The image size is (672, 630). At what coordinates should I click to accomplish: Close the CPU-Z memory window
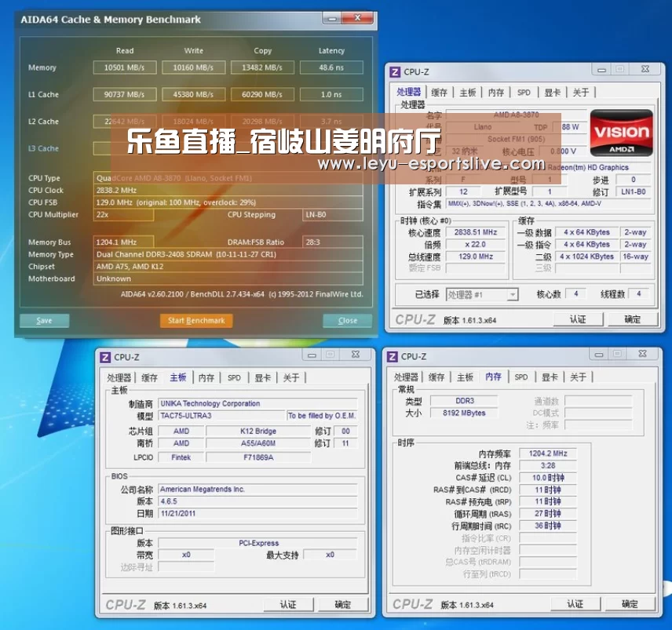642,354
